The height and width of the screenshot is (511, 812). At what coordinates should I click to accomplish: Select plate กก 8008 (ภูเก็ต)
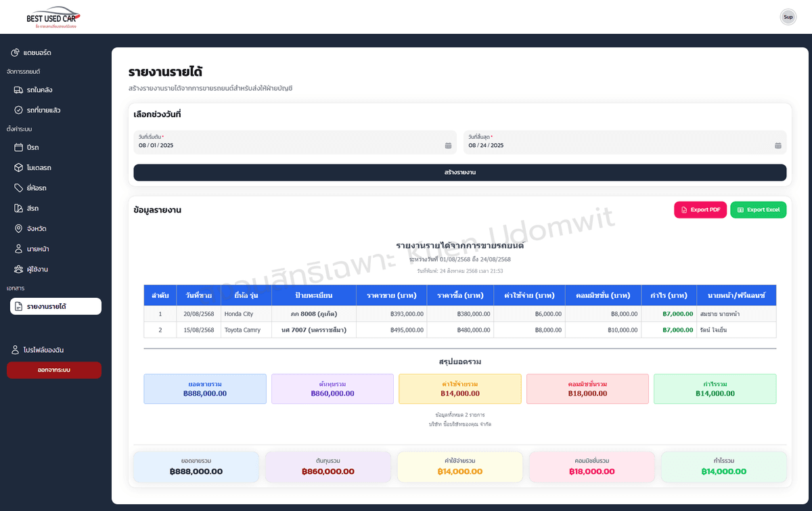pos(314,314)
